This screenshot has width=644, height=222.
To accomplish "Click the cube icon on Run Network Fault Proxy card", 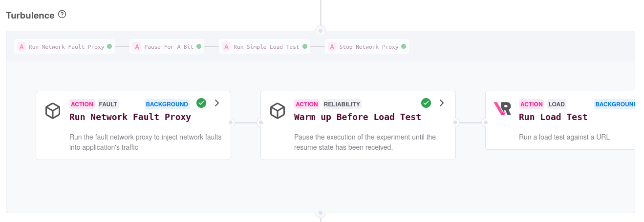I will 53,111.
